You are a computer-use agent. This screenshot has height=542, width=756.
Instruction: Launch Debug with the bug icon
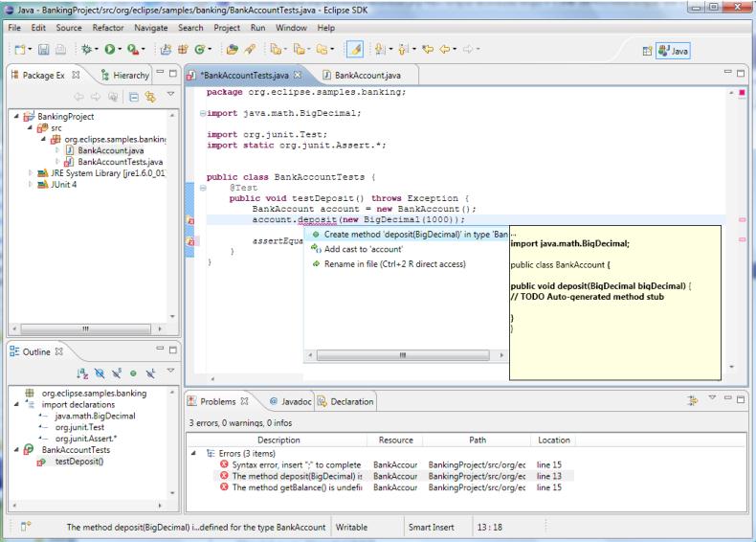click(x=87, y=49)
